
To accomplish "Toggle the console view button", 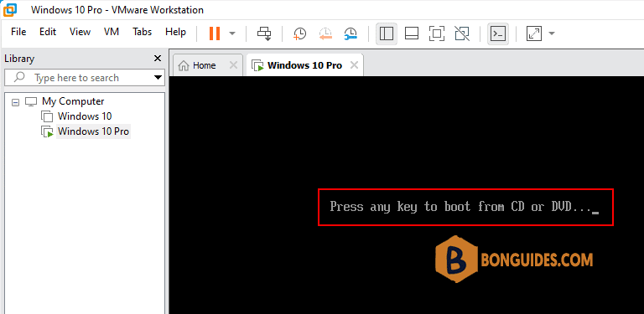I will [498, 33].
